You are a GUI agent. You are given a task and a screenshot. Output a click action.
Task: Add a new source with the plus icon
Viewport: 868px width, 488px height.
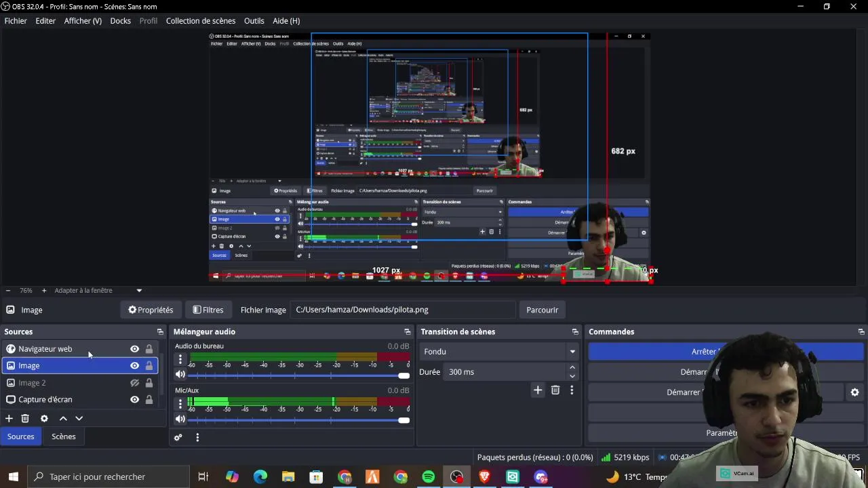click(x=9, y=419)
